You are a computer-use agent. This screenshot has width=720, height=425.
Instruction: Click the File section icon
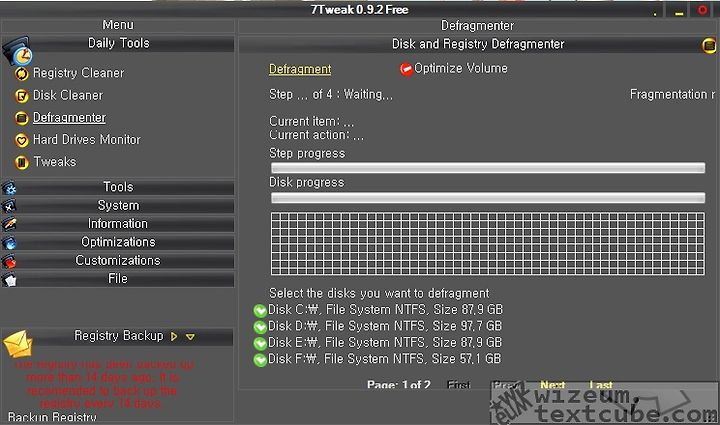pos(9,280)
